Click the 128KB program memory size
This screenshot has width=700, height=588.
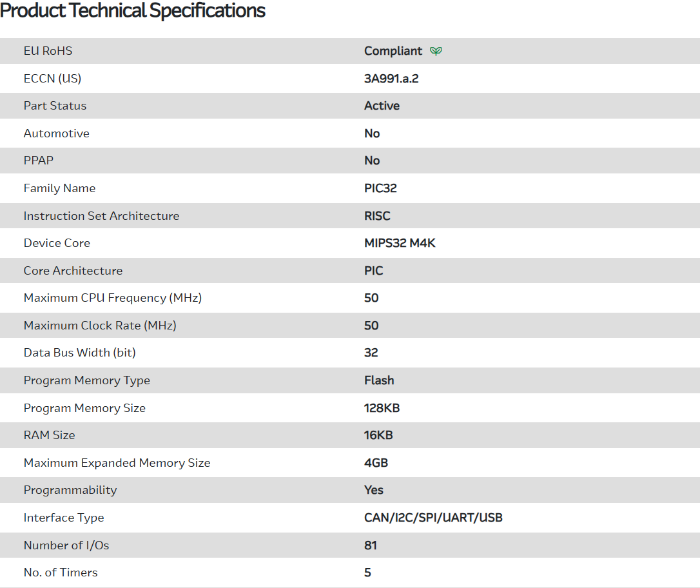coord(382,408)
